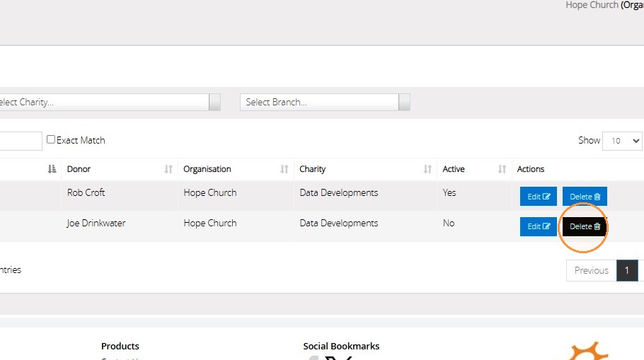Image resolution: width=644 pixels, height=360 pixels.
Task: Click the Hope Church organisation header text
Action: click(592, 5)
